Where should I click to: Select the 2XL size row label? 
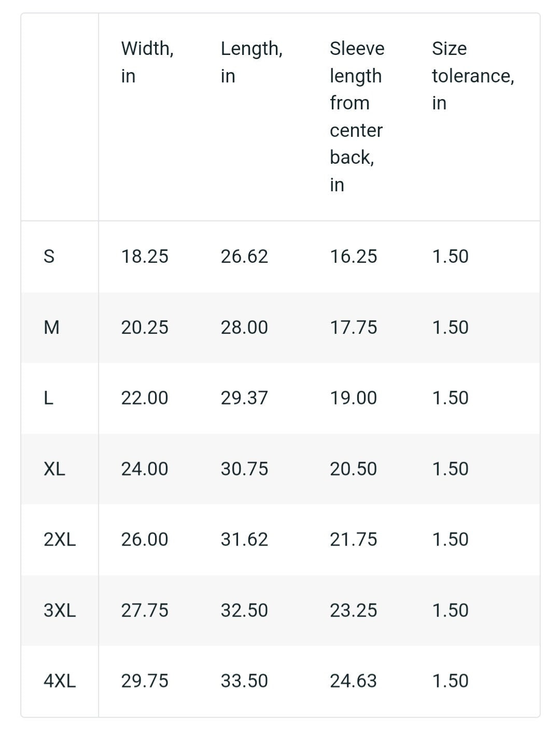pyautogui.click(x=60, y=539)
